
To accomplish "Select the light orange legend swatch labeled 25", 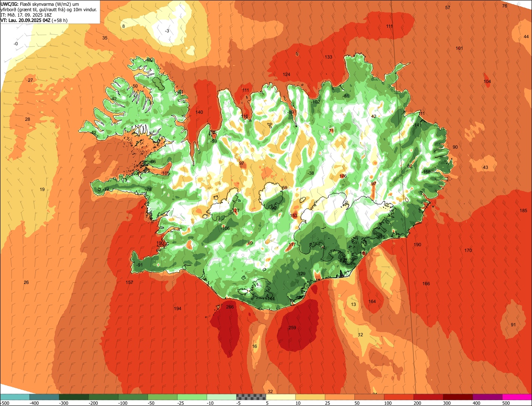I will [x=340, y=397].
